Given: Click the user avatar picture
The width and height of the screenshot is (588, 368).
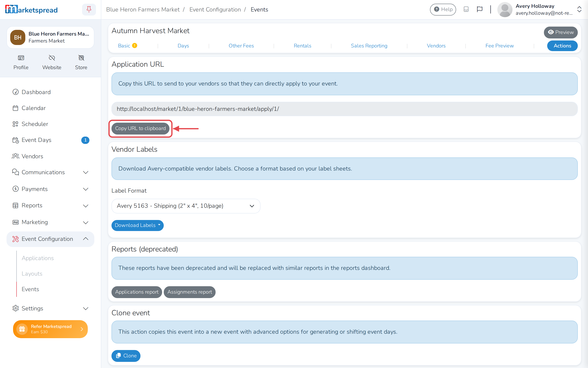Looking at the screenshot, I should (x=505, y=9).
